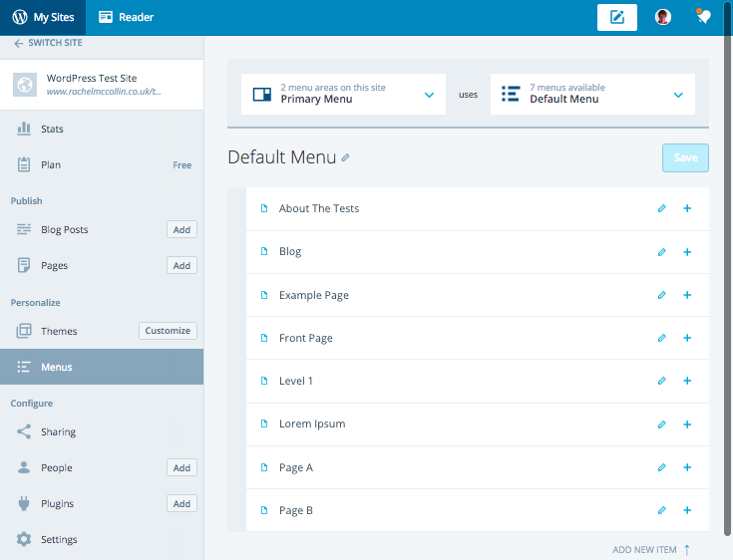The height and width of the screenshot is (560, 733).
Task: Edit the Page A menu item
Action: pyautogui.click(x=662, y=467)
